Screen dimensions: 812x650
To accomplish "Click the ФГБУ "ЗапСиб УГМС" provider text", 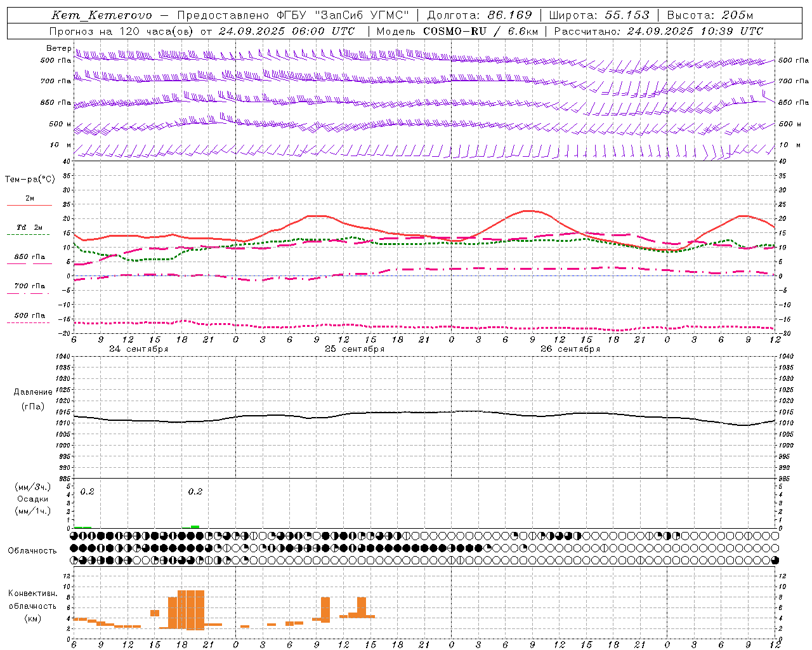I will point(343,15).
